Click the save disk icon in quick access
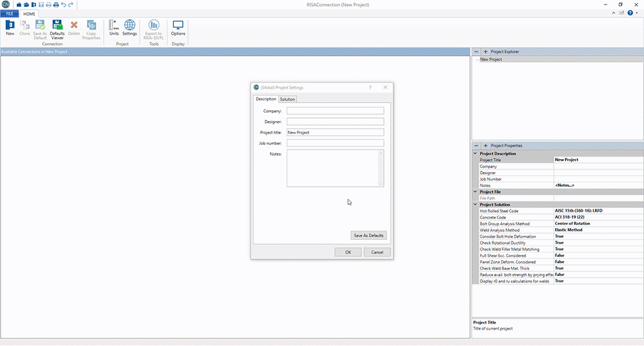Image resolution: width=644 pixels, height=346 pixels. (x=41, y=5)
